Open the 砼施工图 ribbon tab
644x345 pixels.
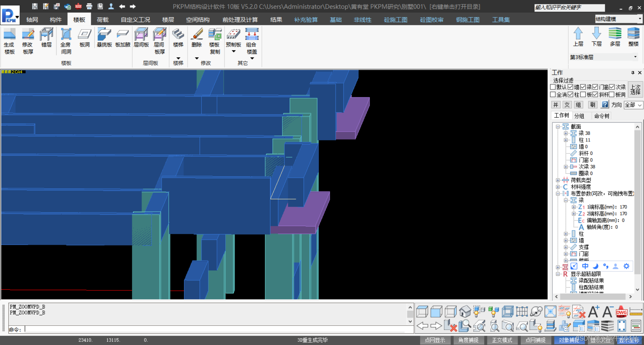[396, 20]
